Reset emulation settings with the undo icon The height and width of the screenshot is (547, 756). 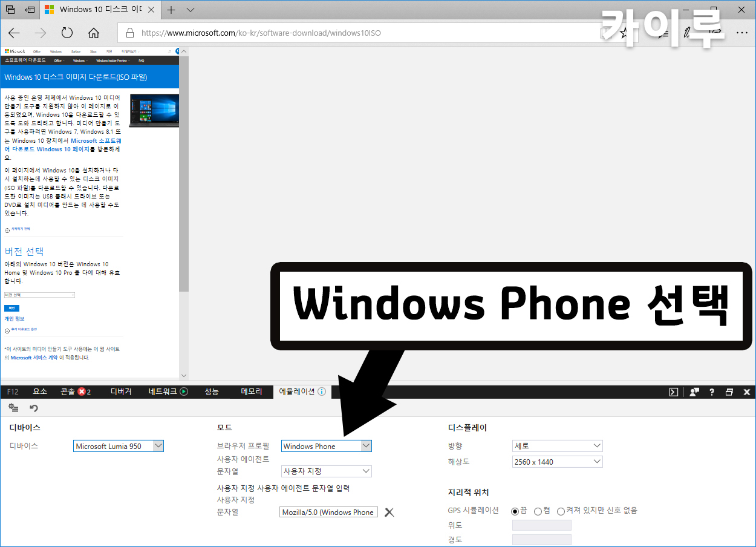point(34,408)
